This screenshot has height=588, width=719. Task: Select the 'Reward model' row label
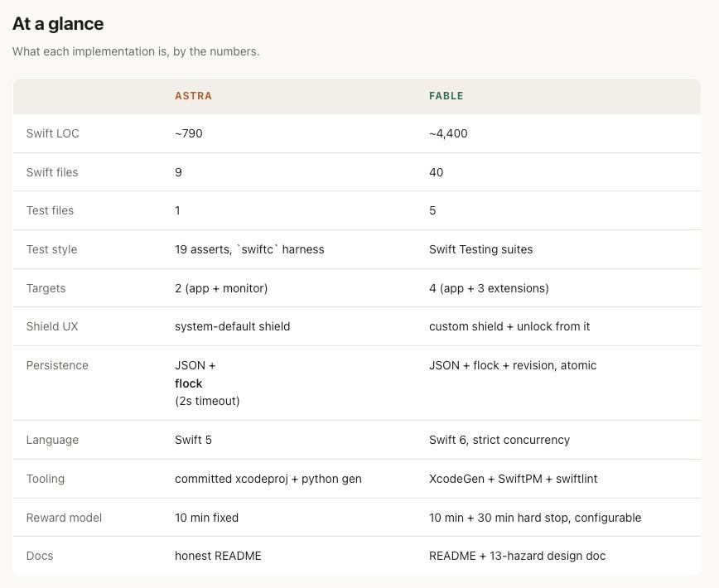(64, 518)
